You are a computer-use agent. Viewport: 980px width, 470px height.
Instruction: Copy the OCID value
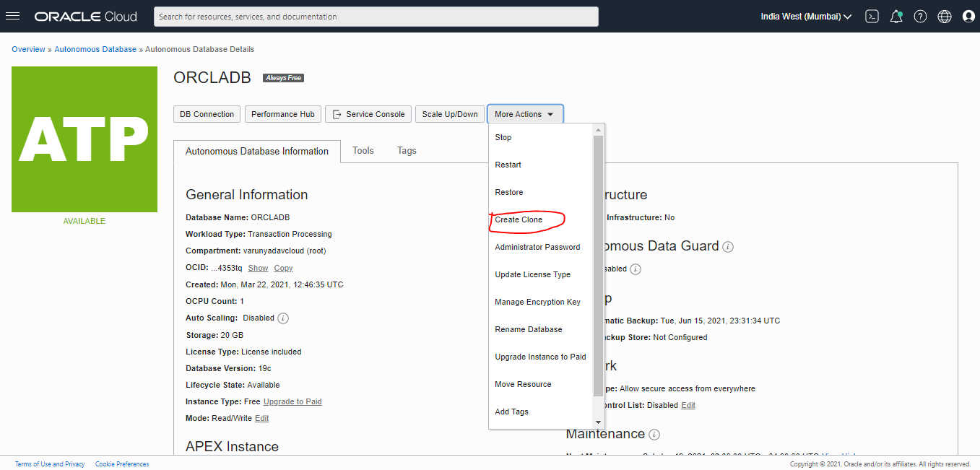[x=283, y=268]
